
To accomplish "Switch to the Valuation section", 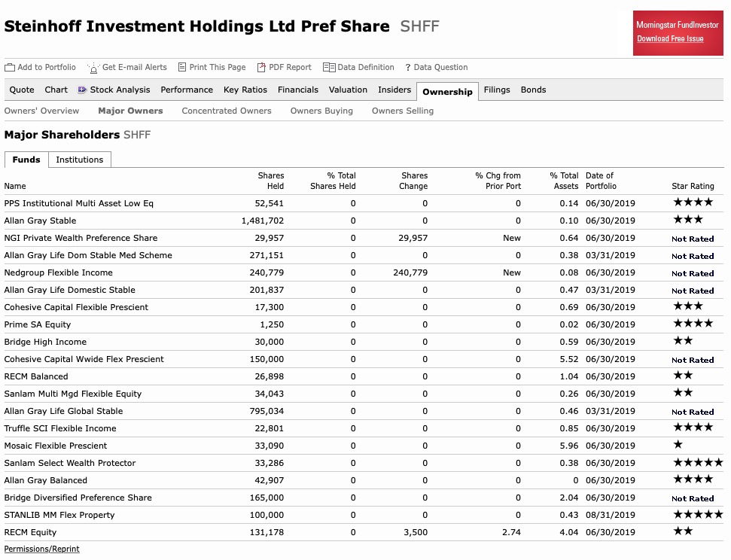I will click(348, 90).
